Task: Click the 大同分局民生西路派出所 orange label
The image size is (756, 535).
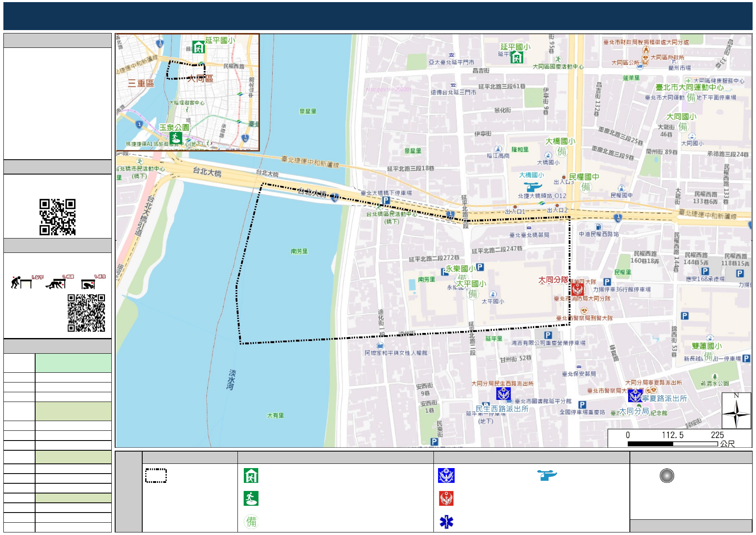Action: pyautogui.click(x=502, y=383)
